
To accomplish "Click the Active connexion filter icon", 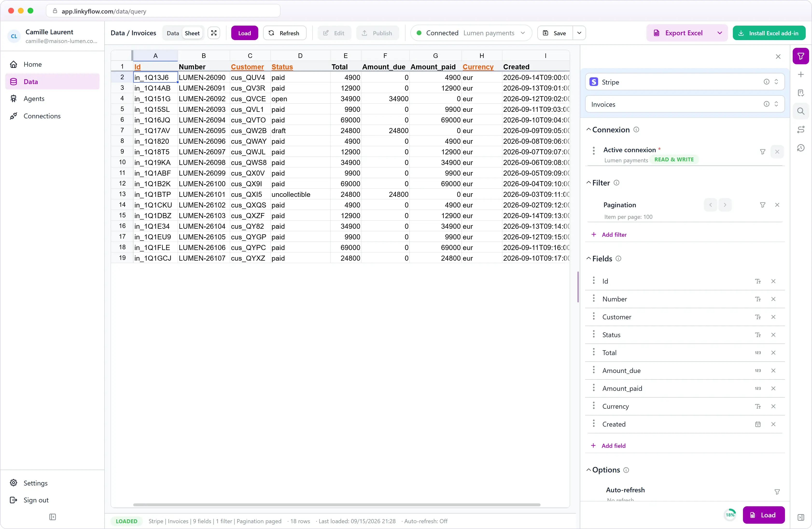I will 763,152.
